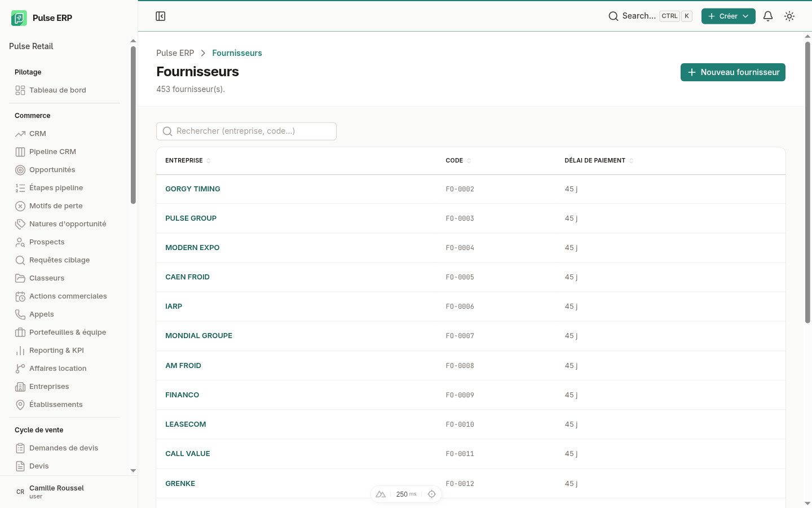
Task: Open supplier CAEN FROID
Action: (187, 277)
